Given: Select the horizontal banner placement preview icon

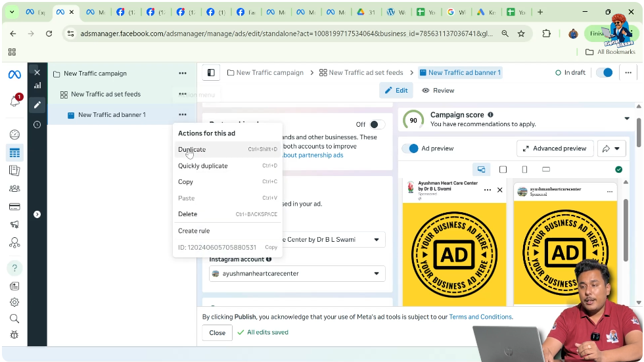Looking at the screenshot, I should pos(546,169).
